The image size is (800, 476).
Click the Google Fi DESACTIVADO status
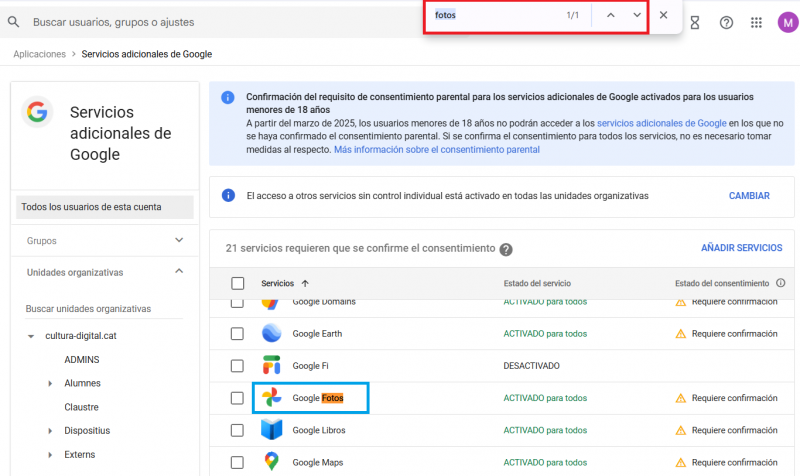531,366
